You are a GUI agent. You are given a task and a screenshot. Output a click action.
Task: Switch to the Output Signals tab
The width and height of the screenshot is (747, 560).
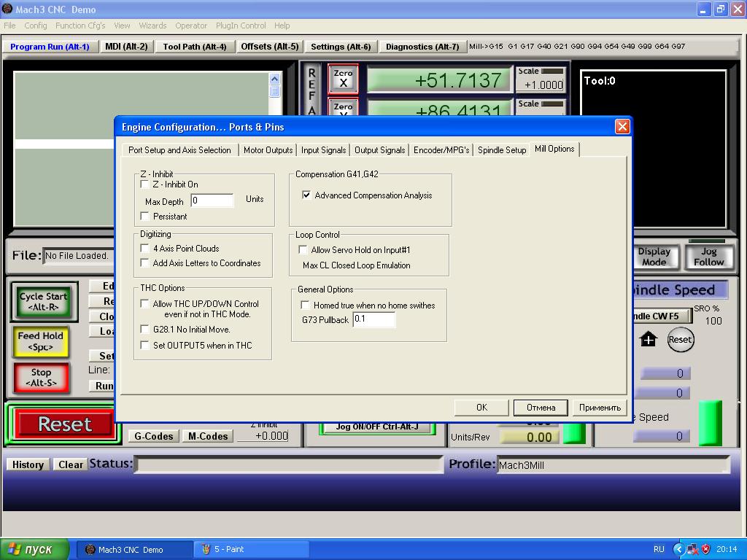pos(379,150)
